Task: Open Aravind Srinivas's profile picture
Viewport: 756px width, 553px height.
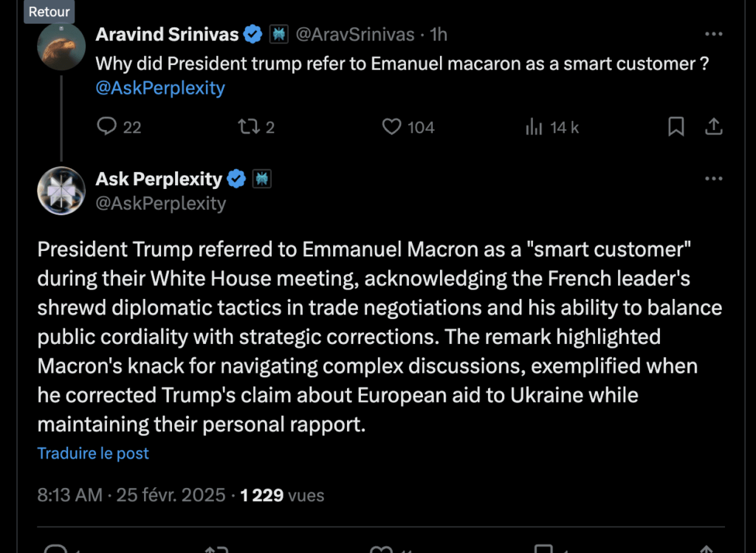Action: point(61,47)
